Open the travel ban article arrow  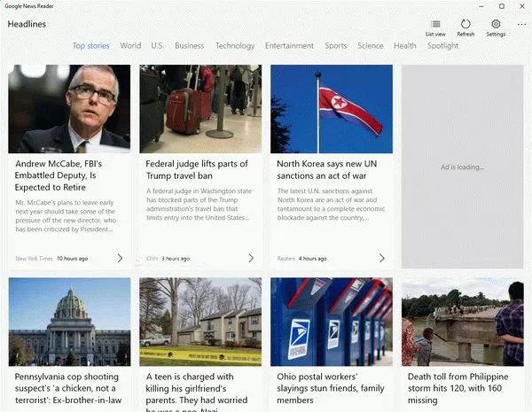(251, 258)
